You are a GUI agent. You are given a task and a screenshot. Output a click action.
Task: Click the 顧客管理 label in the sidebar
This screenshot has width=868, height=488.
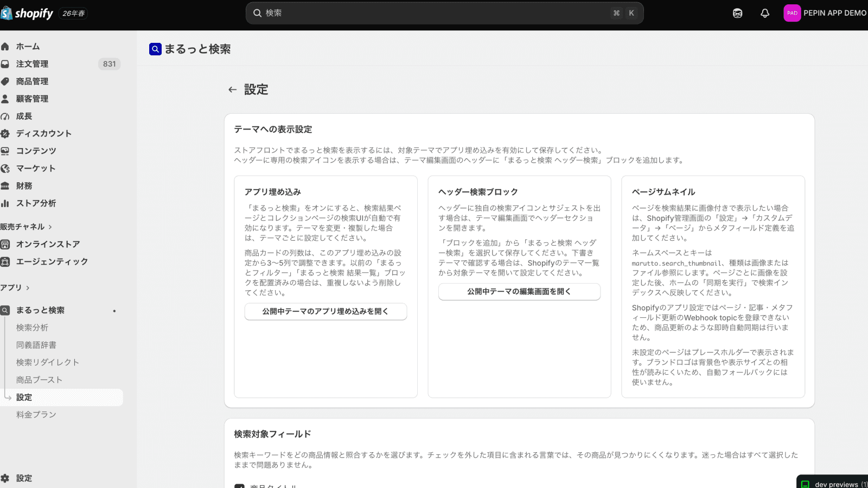coord(32,99)
